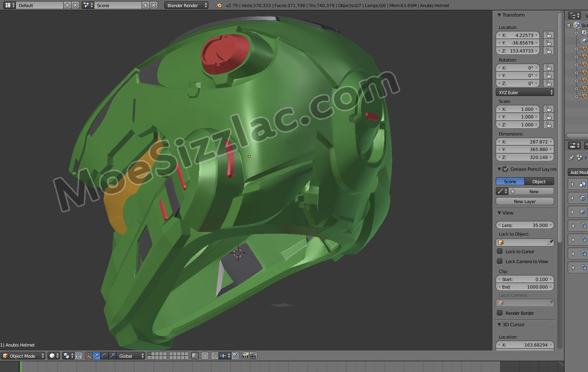
Task: Enable the Grease Pencil Layers checkbox
Action: pos(505,169)
